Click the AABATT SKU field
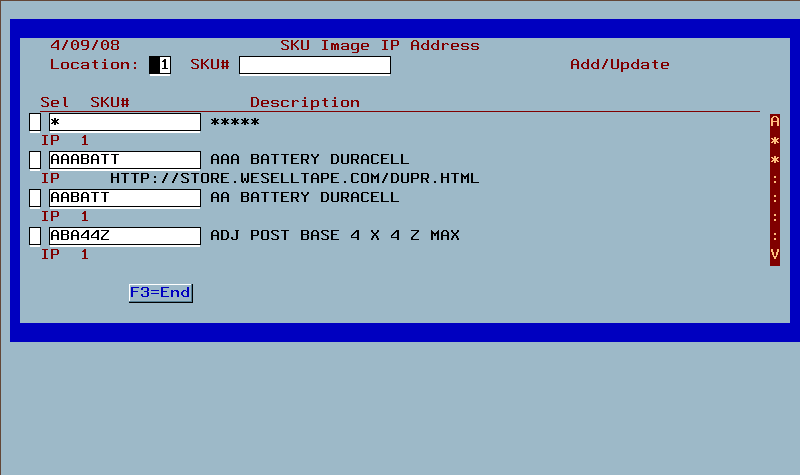The height and width of the screenshot is (475, 800). click(124, 198)
